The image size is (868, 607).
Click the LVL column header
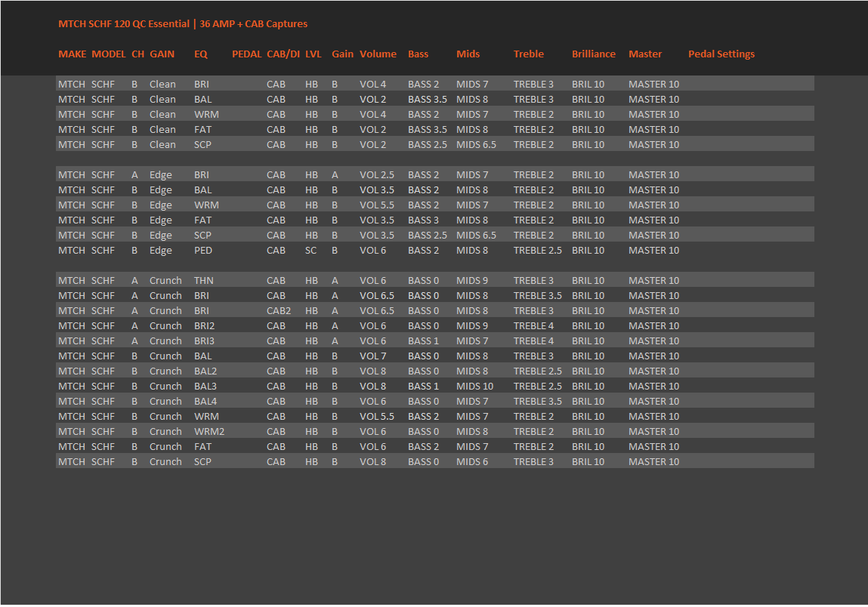point(313,54)
